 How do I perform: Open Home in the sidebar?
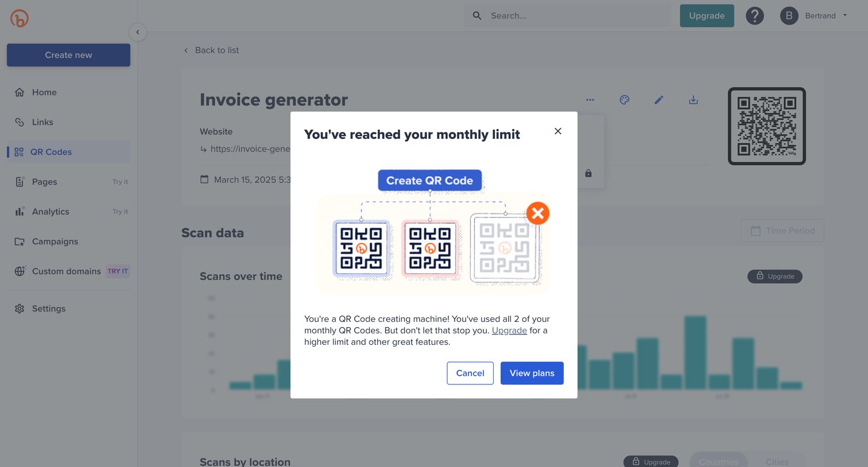[68, 92]
